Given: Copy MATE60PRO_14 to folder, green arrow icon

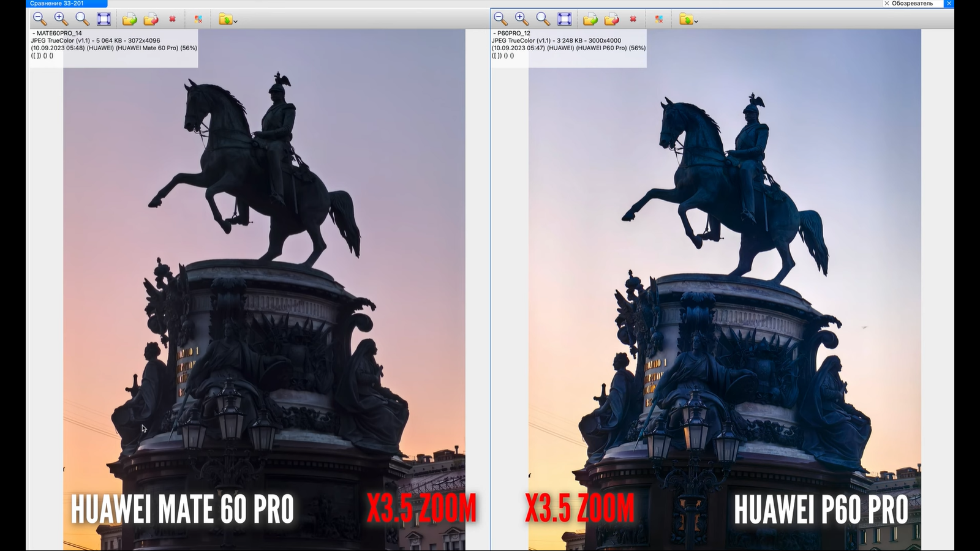Looking at the screenshot, I should coord(130,20).
